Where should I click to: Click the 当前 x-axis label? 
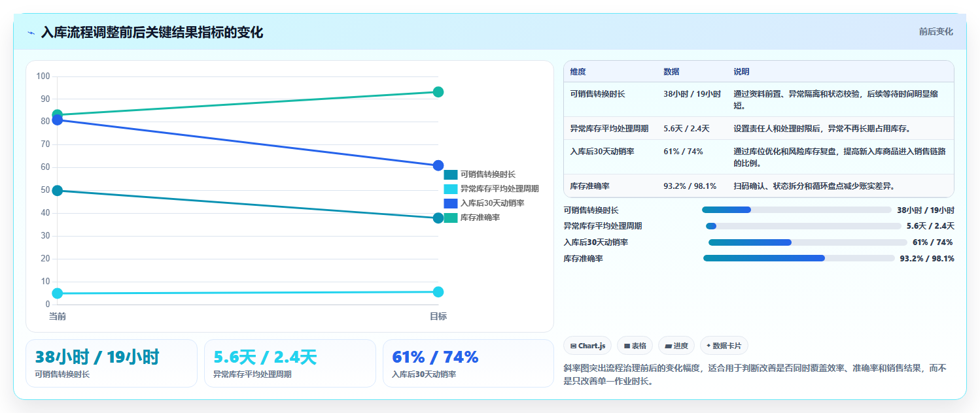(58, 316)
